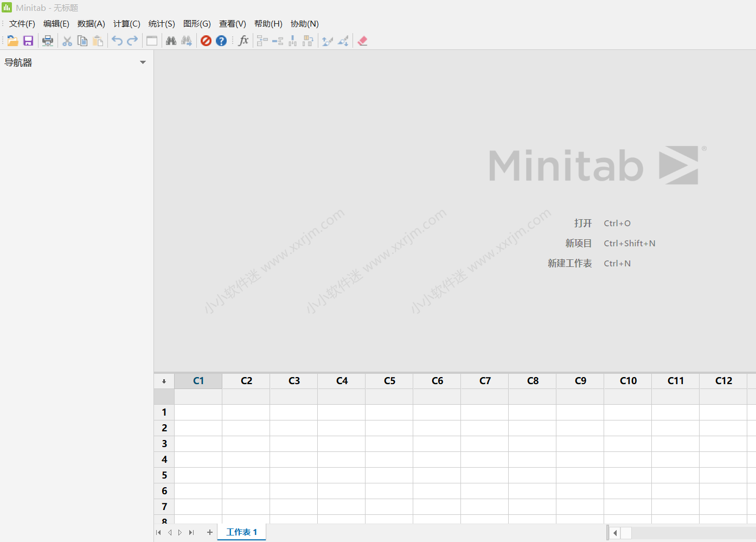The image size is (756, 542).
Task: Click cell in row 3, column C1
Action: tap(198, 444)
